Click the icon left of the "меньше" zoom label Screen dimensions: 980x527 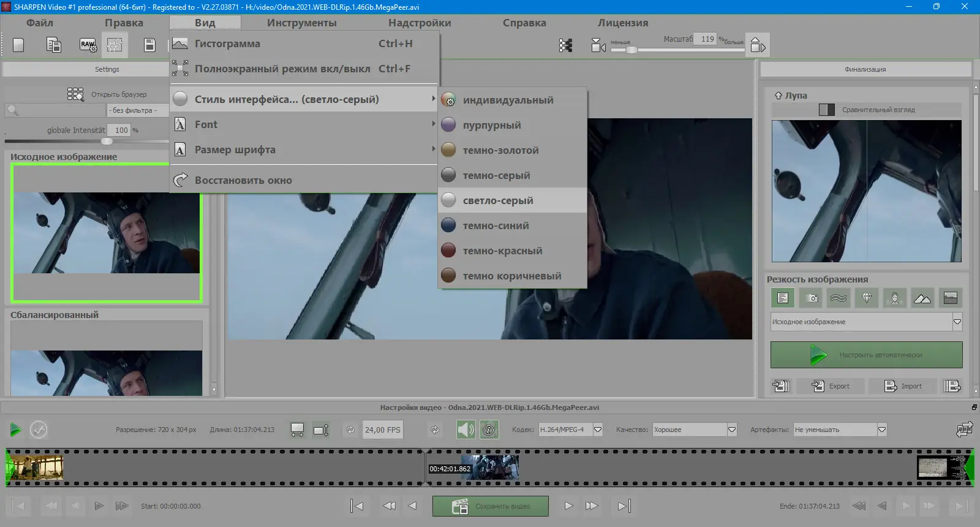(598, 45)
